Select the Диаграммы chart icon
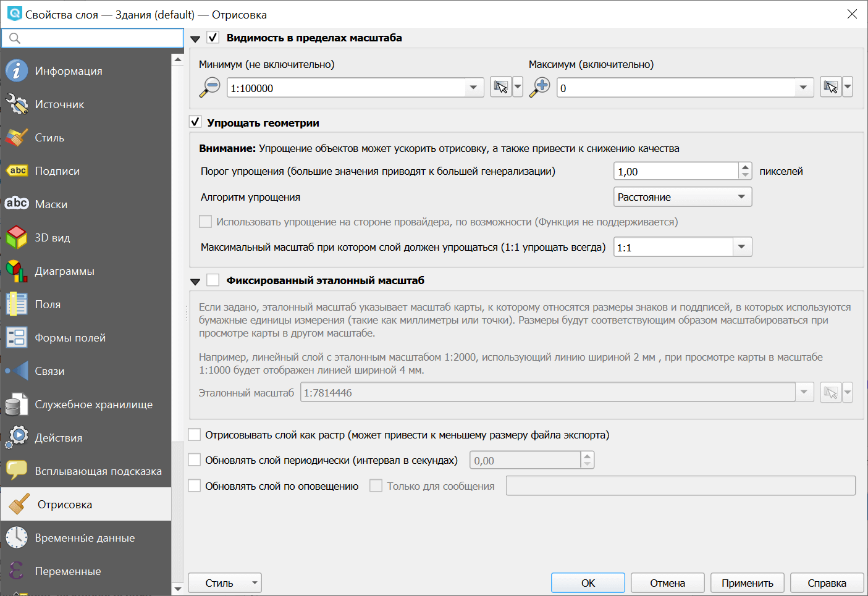This screenshot has width=868, height=596. pos(17,271)
